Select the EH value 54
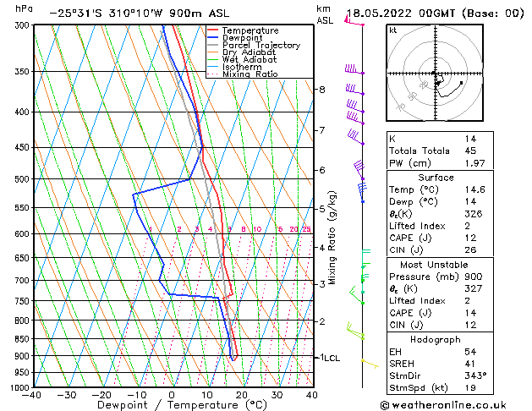 (x=470, y=352)
